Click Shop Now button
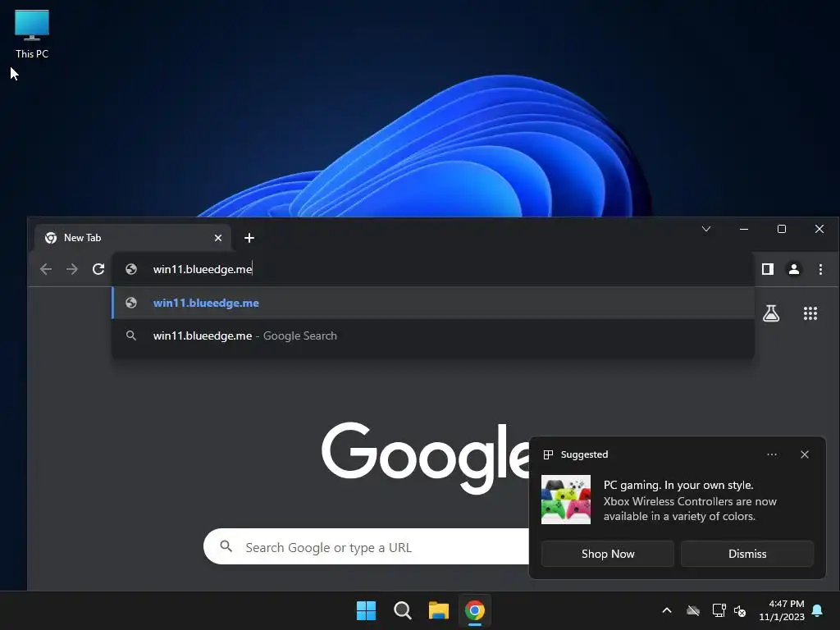 coord(608,554)
